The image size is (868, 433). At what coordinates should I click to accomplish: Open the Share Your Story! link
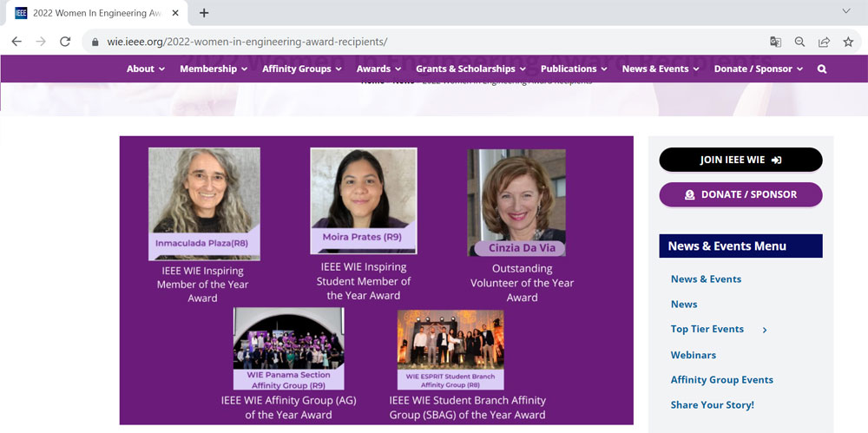click(713, 404)
